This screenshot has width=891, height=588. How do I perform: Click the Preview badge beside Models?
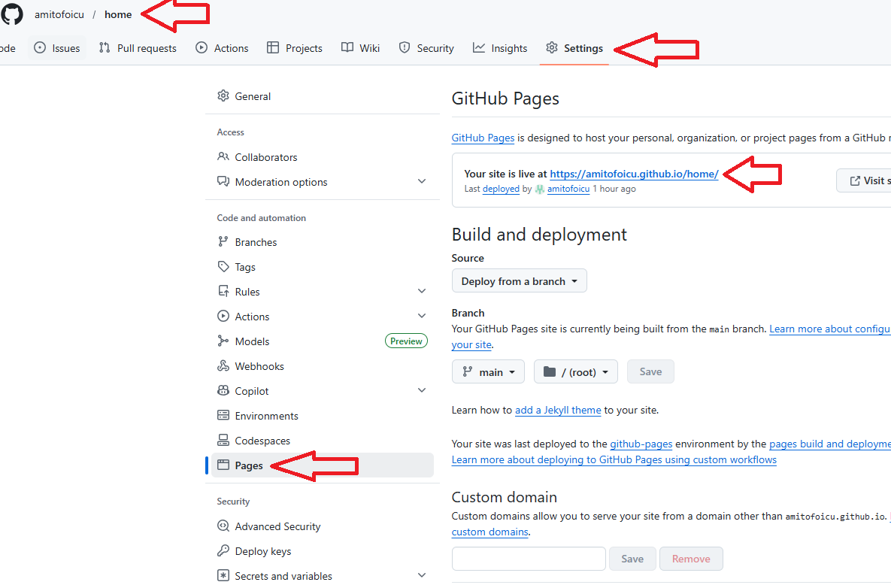pyautogui.click(x=406, y=341)
